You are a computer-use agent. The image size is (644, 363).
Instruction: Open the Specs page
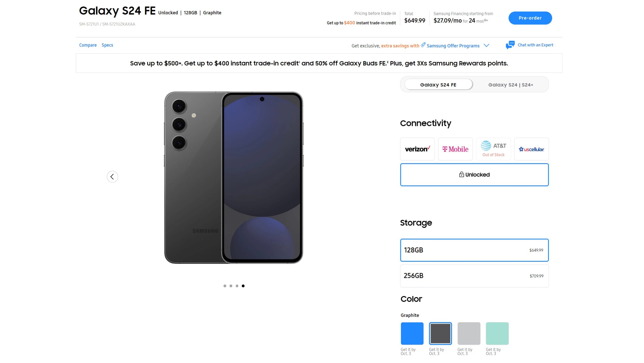click(107, 45)
